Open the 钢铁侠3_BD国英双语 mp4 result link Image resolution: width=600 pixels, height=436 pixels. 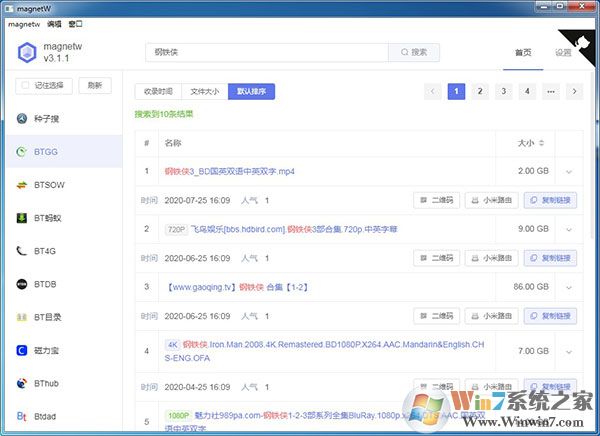coord(230,171)
